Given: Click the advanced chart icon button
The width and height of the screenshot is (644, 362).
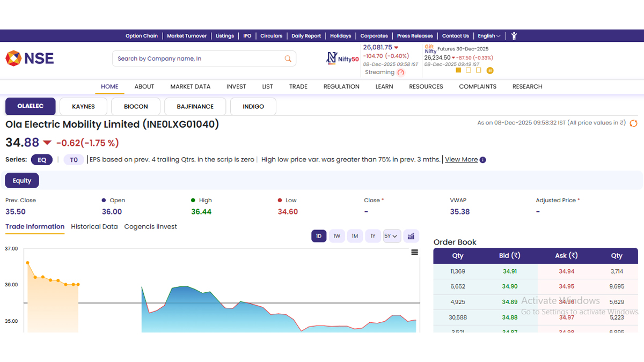Looking at the screenshot, I should pos(411,236).
